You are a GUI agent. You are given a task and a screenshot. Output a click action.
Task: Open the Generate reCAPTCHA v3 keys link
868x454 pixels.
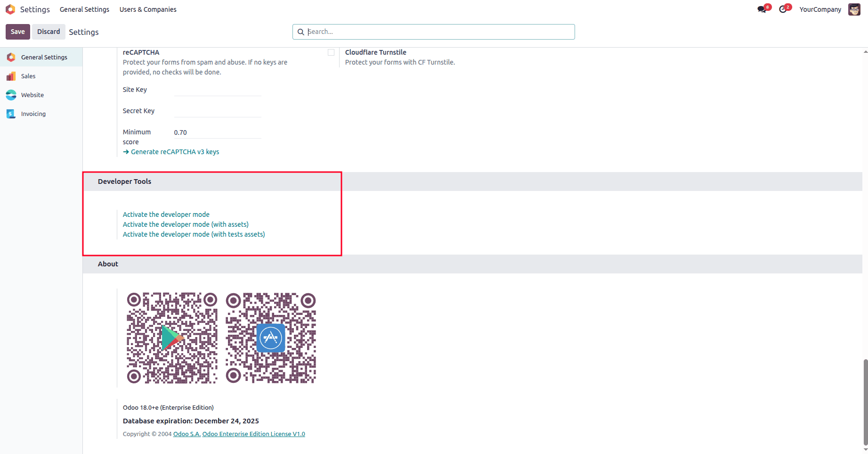175,151
